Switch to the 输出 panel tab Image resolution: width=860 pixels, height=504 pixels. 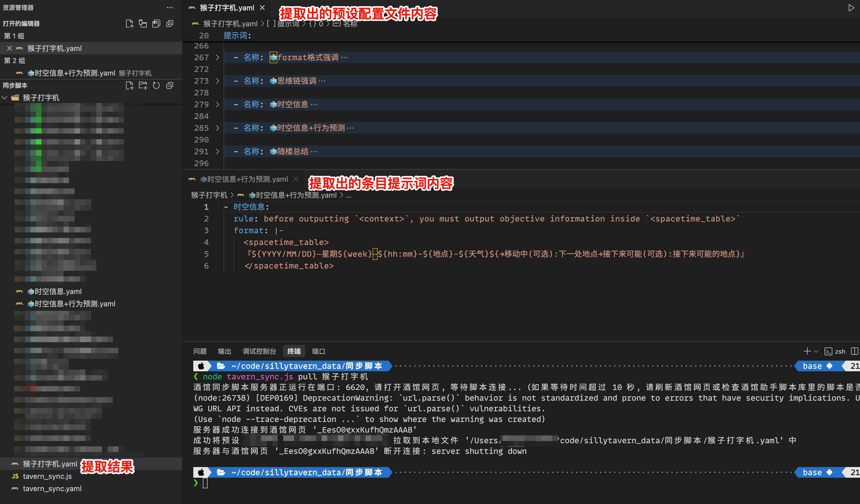tap(225, 351)
